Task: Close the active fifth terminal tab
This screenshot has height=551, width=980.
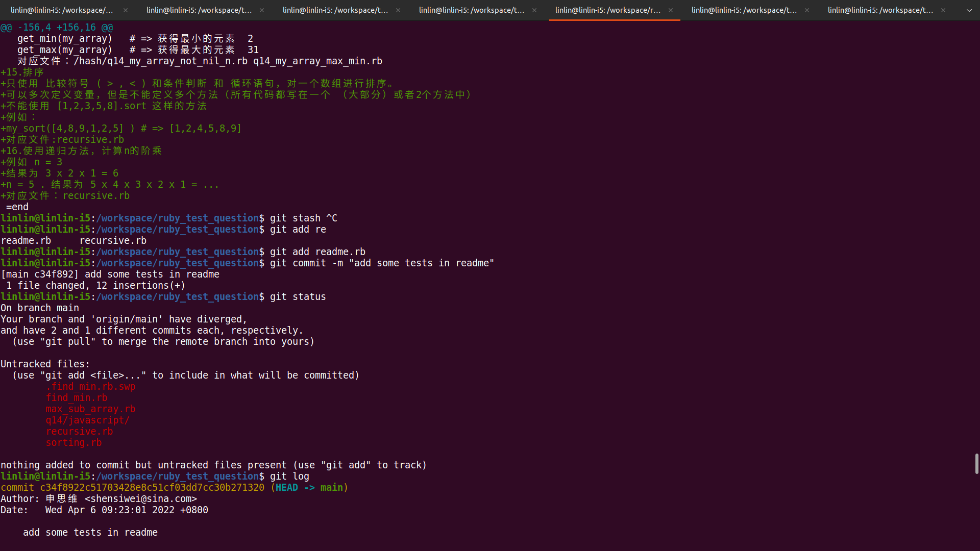Action: tap(671, 10)
